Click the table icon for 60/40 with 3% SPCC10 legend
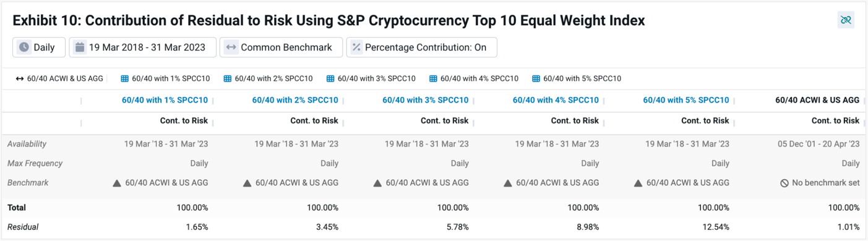The image size is (868, 241). pos(330,78)
